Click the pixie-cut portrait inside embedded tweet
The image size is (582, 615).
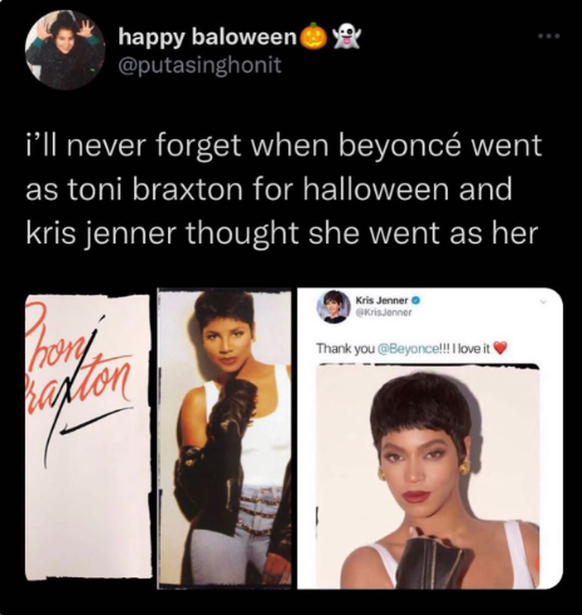tap(428, 475)
